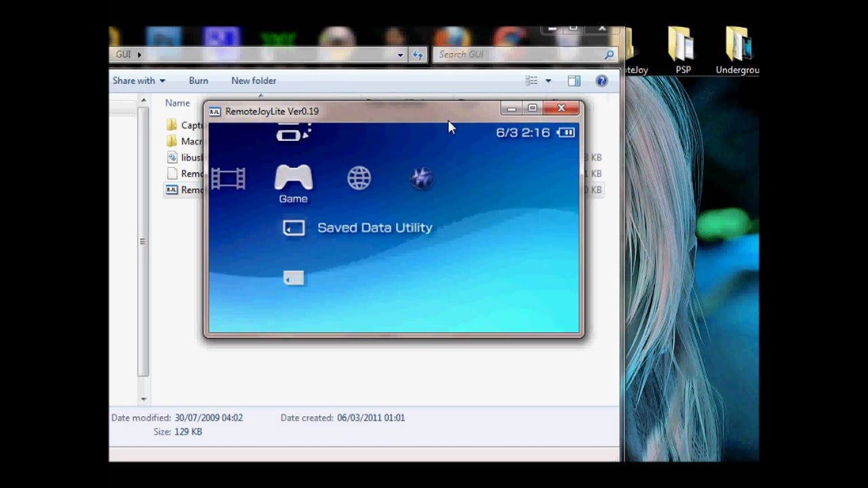The image size is (868, 488).
Task: Click the Explorer scrollbar down arrow
Action: 143,399
